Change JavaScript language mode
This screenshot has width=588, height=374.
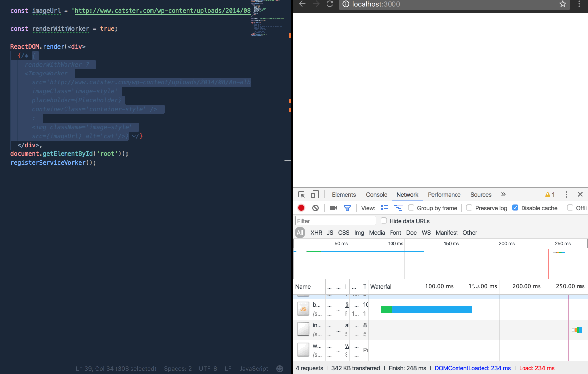tap(254, 369)
